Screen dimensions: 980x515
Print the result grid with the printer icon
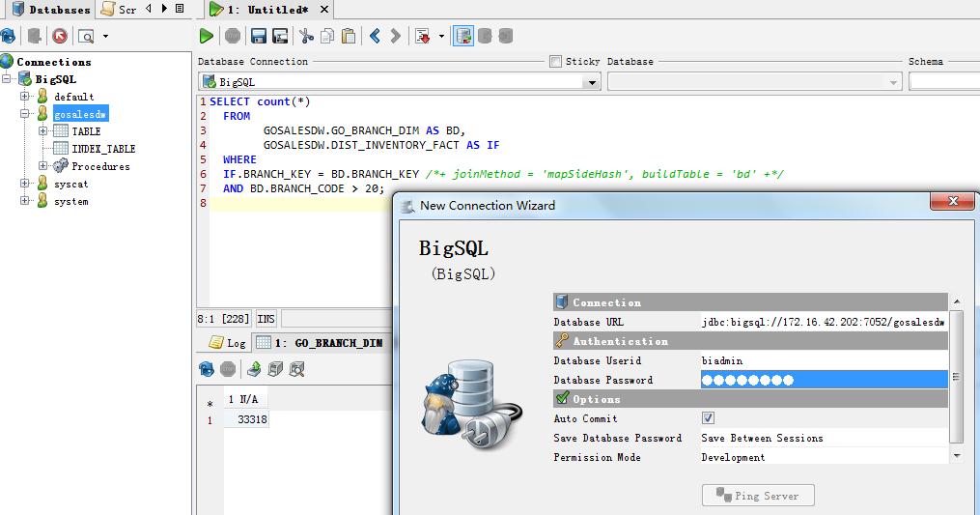(x=275, y=369)
